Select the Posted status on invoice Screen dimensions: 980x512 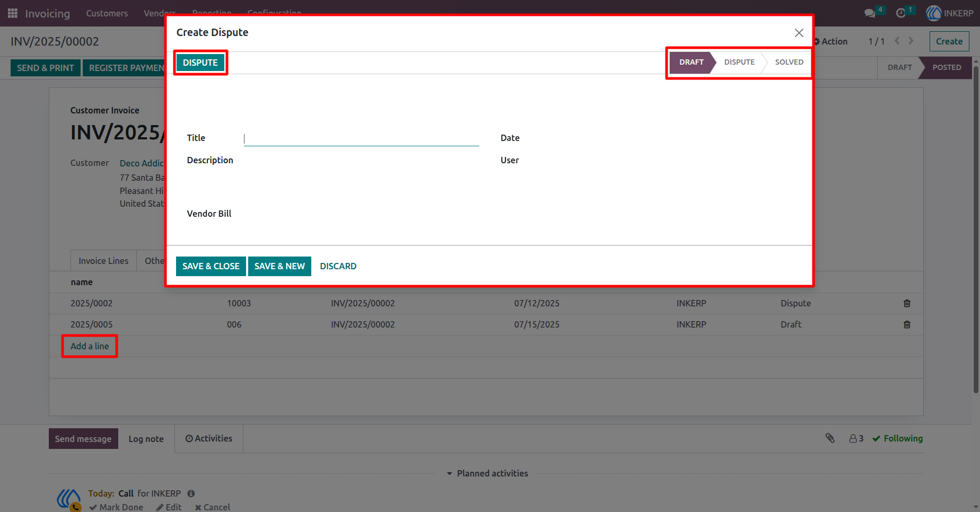[x=947, y=67]
